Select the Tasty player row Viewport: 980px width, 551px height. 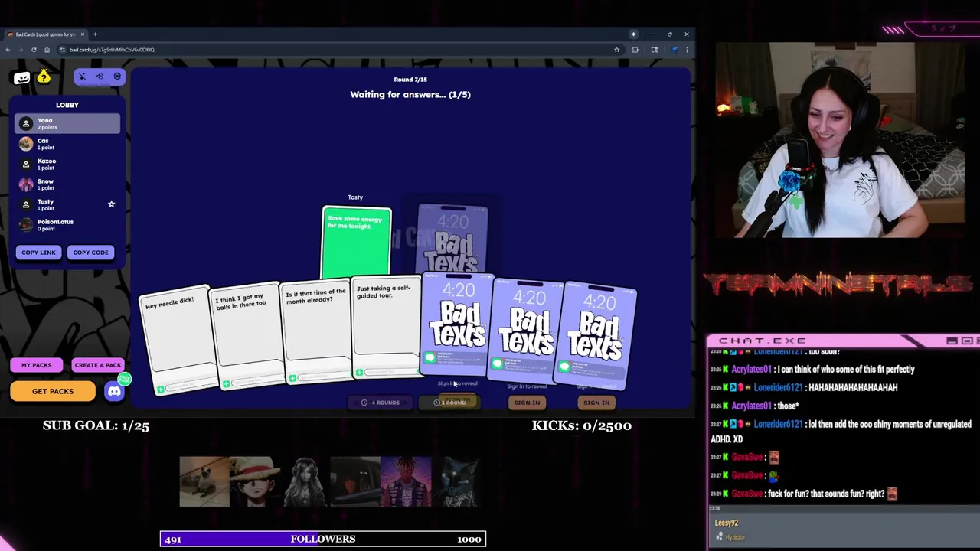(67, 204)
